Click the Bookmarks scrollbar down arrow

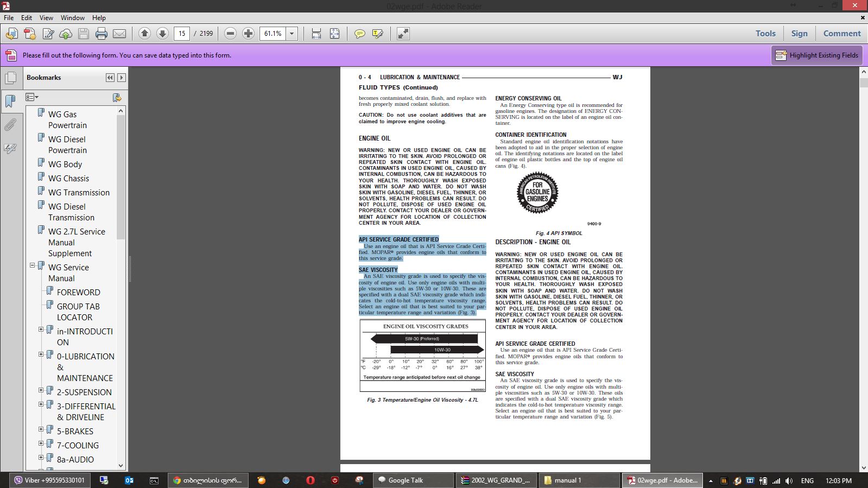coord(121,466)
